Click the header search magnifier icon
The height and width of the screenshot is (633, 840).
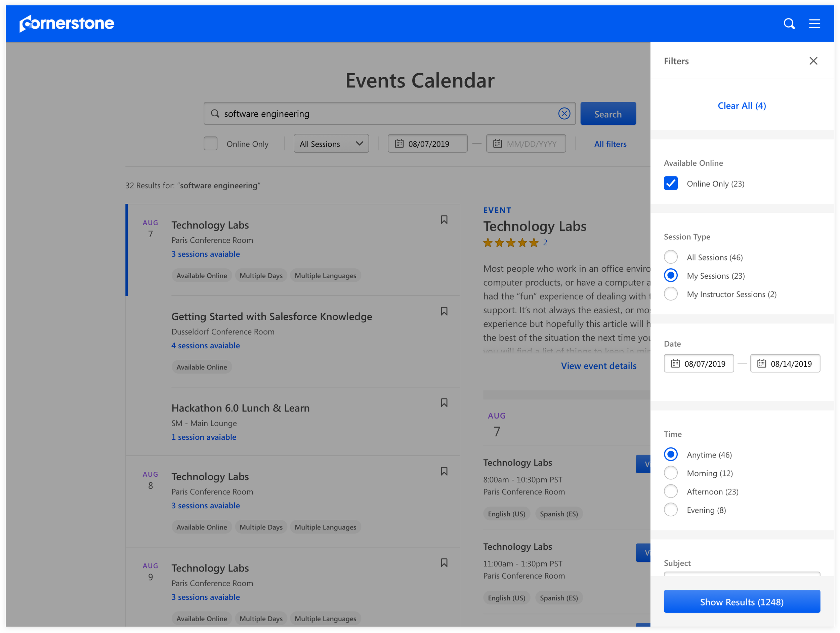point(789,24)
